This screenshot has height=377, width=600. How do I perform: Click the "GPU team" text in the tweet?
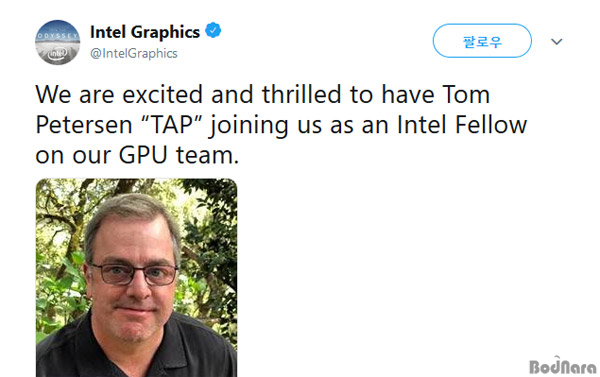179,155
